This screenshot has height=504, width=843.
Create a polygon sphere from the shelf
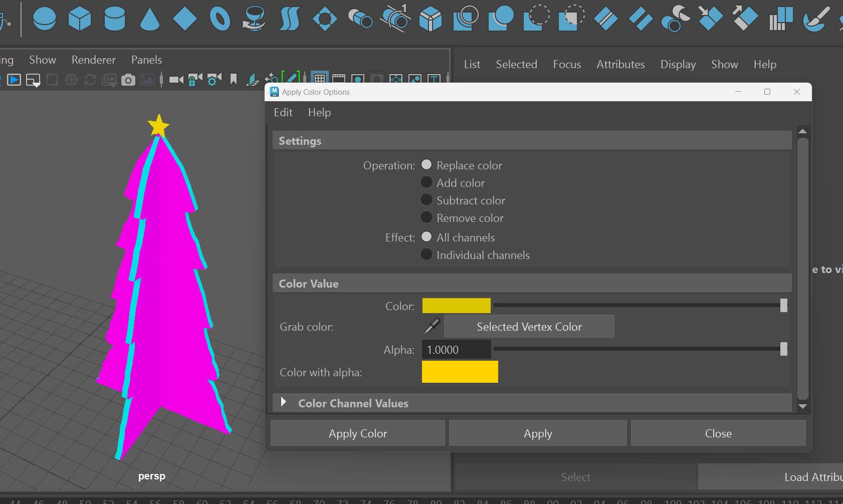(45, 19)
